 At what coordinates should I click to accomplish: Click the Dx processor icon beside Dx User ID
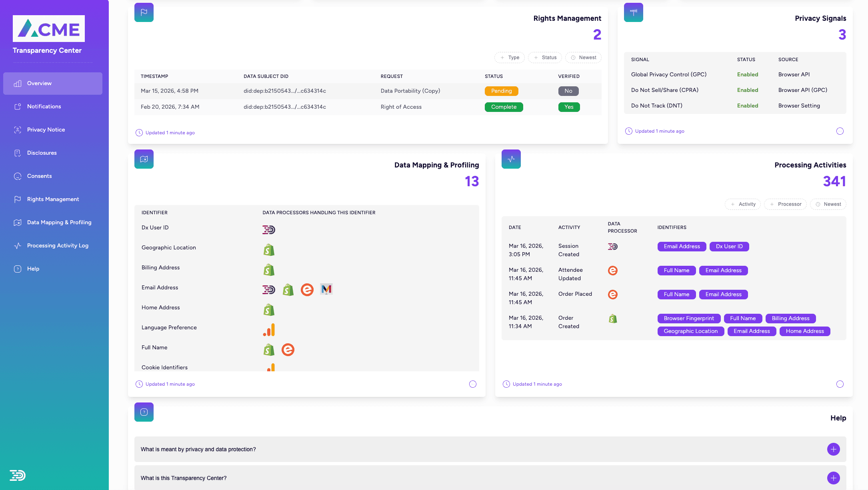pyautogui.click(x=268, y=229)
